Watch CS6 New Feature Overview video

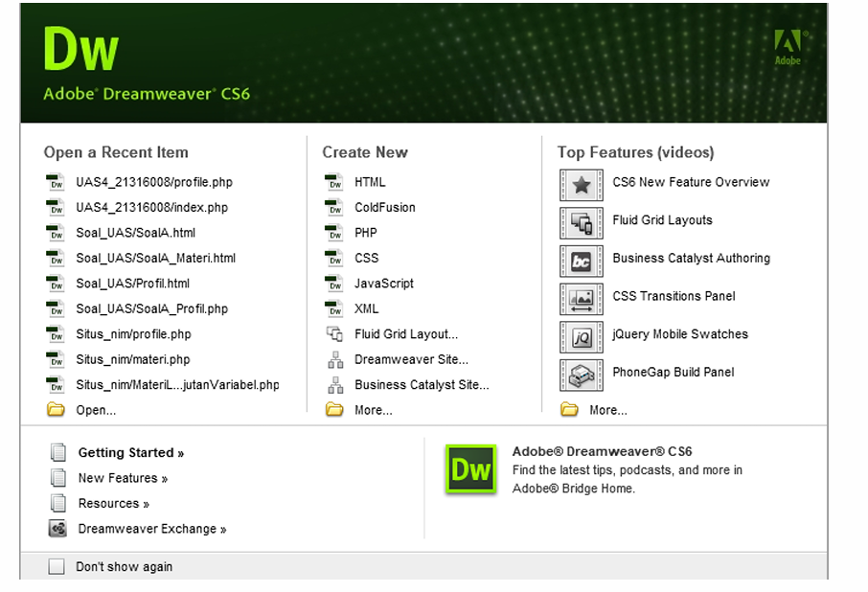[x=691, y=182]
